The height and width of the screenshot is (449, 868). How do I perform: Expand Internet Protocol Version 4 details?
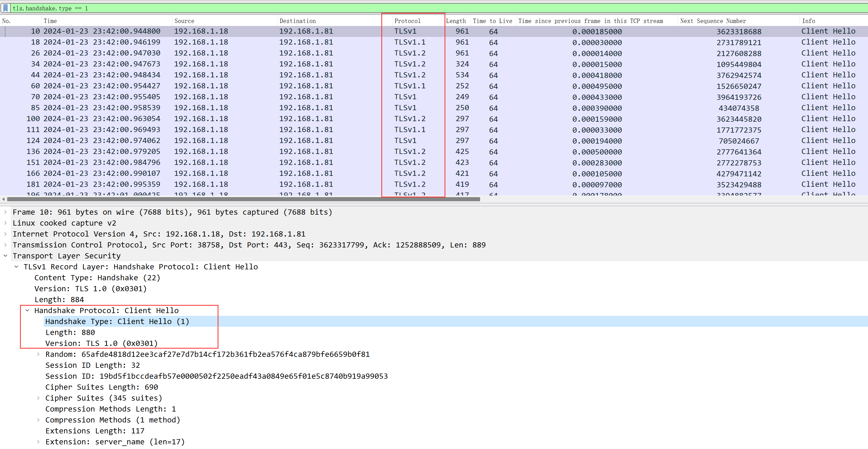5,234
